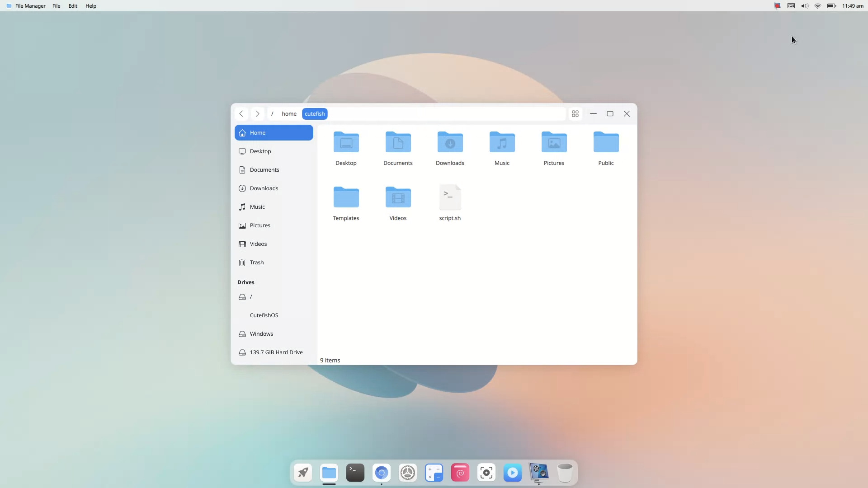This screenshot has height=488, width=868.
Task: Expand the CutefishOS drive under Drives
Action: pos(264,315)
